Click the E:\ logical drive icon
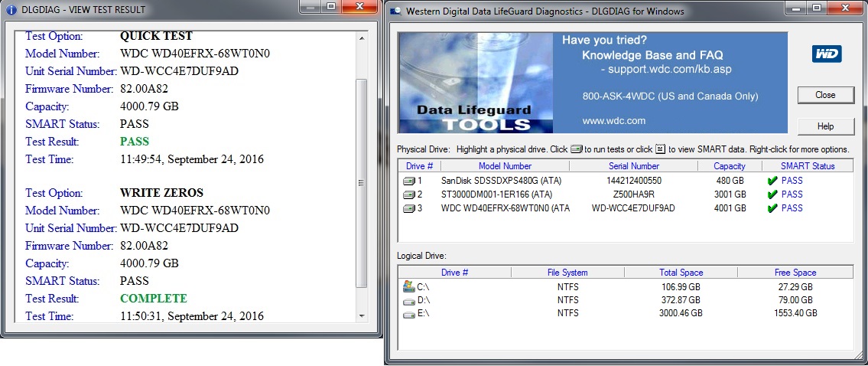868x366 pixels. (x=409, y=315)
